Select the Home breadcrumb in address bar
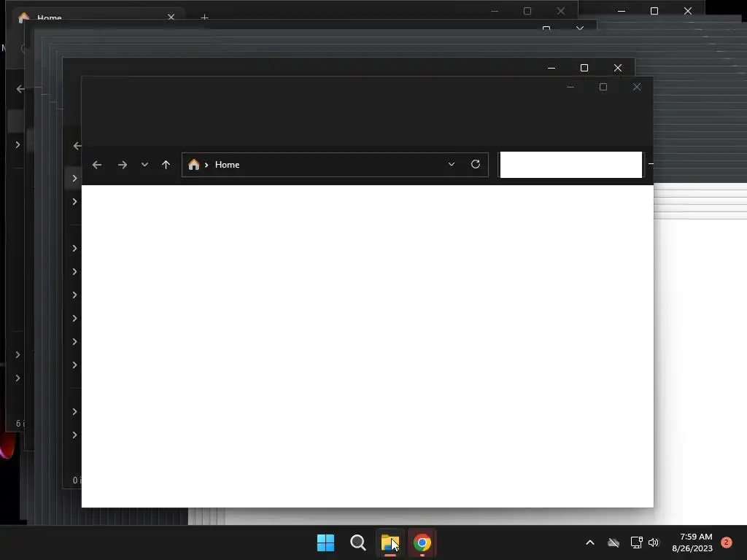The image size is (747, 560). pyautogui.click(x=228, y=165)
